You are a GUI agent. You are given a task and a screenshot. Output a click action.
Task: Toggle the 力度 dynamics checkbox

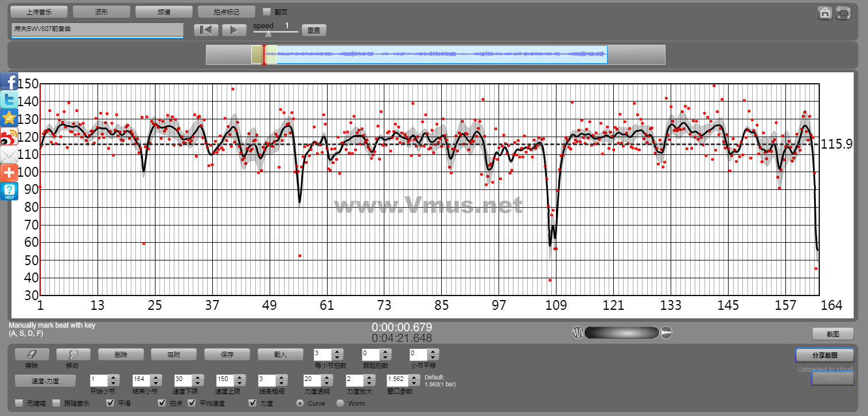point(252,403)
